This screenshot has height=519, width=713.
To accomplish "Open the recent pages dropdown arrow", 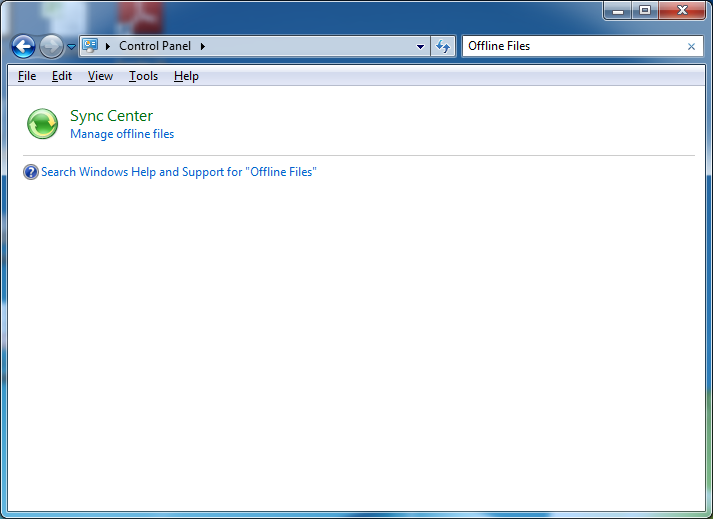I will tap(71, 46).
